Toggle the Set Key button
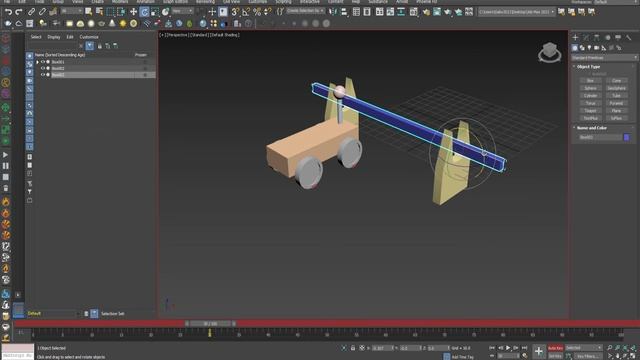 [x=555, y=356]
